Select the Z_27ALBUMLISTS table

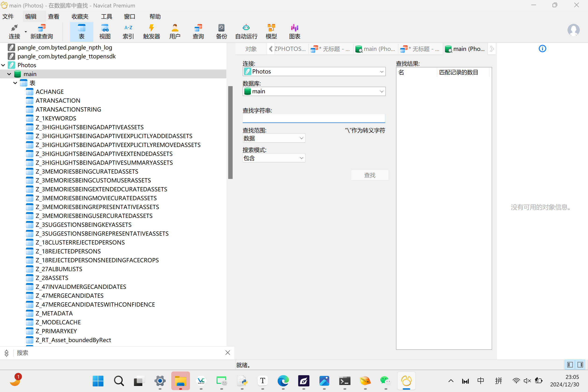(59, 269)
